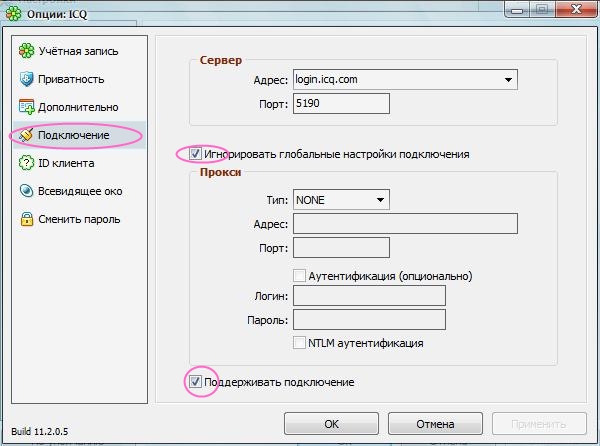The width and height of the screenshot is (600, 446).
Task: Click the Применить button
Action: [x=539, y=423]
